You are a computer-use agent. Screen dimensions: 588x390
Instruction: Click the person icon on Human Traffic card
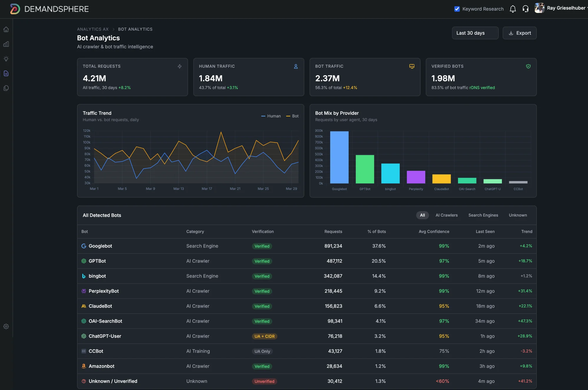pyautogui.click(x=296, y=66)
